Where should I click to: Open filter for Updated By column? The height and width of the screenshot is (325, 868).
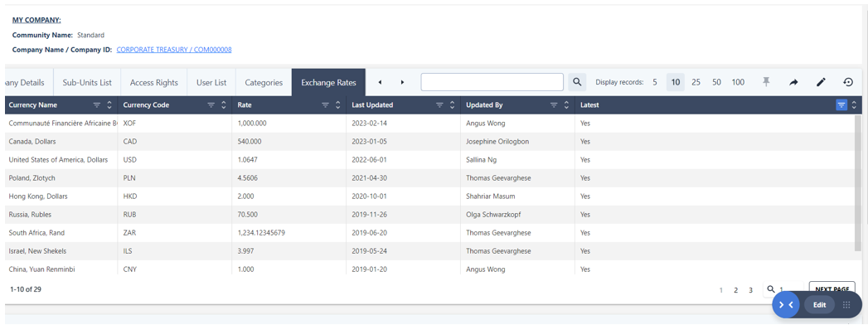[x=554, y=104]
